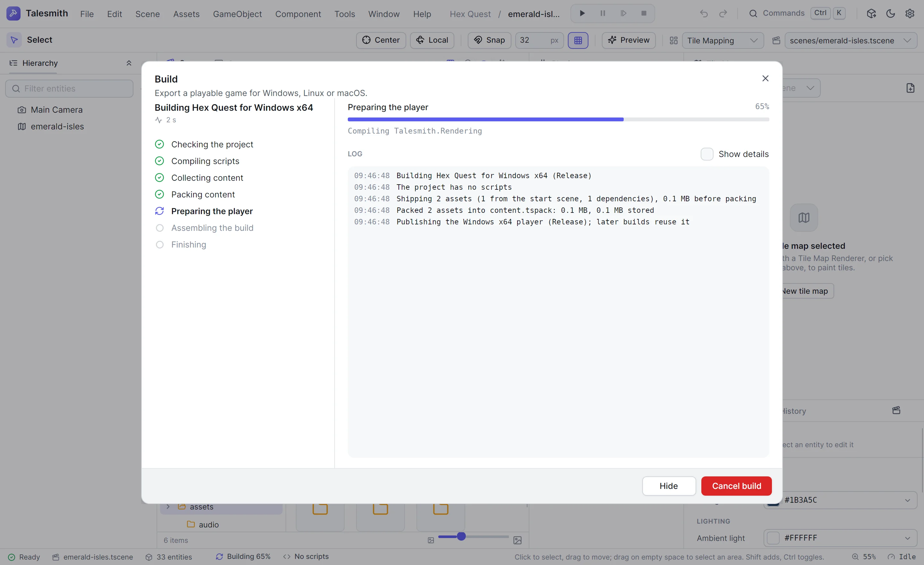Click the Talesmith logo icon
Screen dimensions: 924x565
point(13,13)
